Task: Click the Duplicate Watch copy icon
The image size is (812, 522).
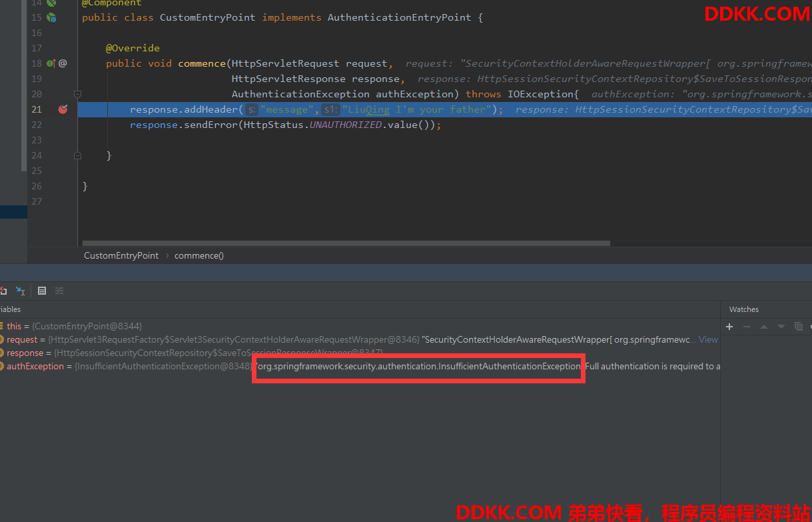Action: (799, 327)
